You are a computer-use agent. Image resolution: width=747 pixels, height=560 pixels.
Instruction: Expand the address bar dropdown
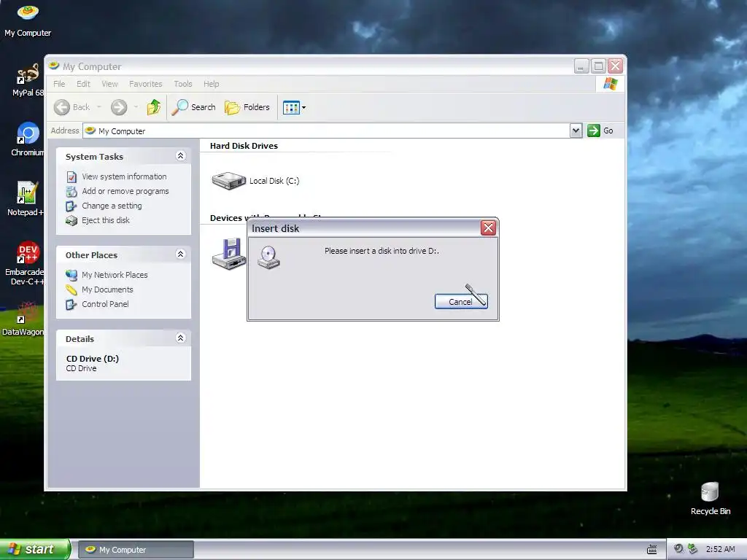tap(576, 131)
